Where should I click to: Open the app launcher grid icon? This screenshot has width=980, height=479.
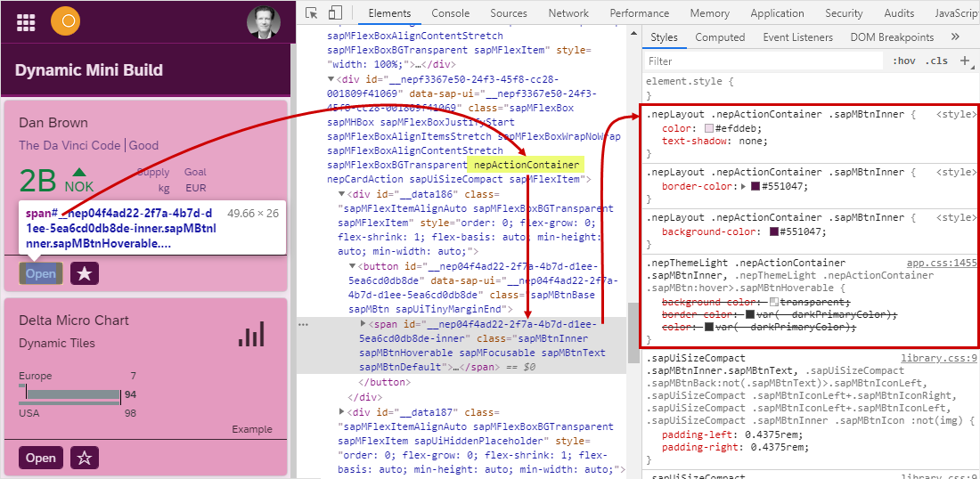click(26, 21)
